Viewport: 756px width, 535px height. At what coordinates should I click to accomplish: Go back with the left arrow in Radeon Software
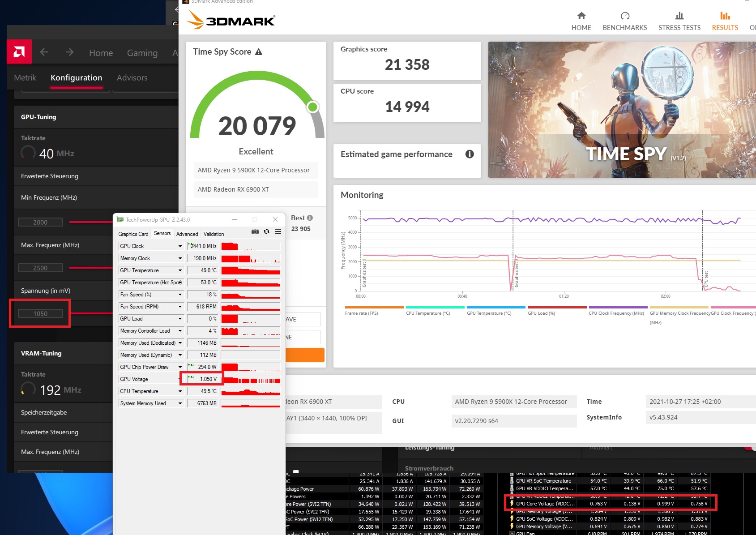point(44,52)
